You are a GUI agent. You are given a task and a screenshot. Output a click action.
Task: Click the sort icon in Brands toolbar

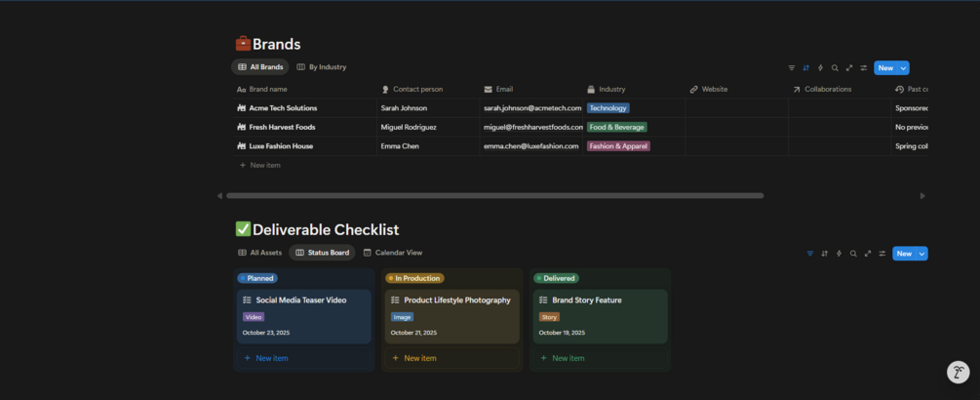click(x=805, y=68)
